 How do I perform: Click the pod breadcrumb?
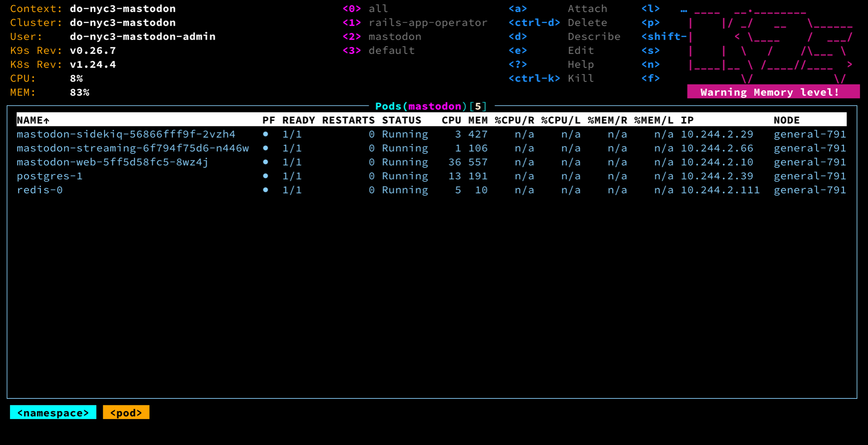126,413
